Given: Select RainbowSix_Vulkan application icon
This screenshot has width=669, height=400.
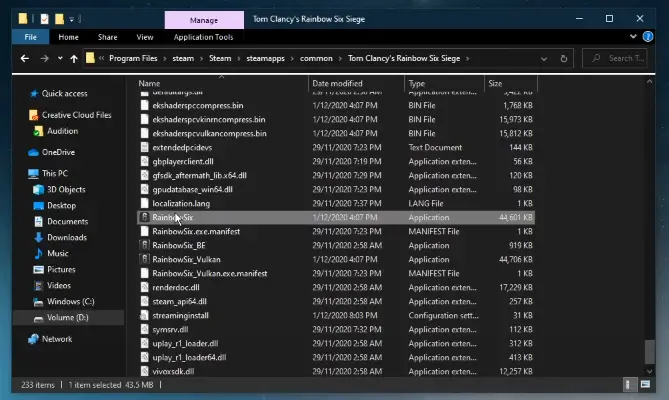Looking at the screenshot, I should click(145, 259).
